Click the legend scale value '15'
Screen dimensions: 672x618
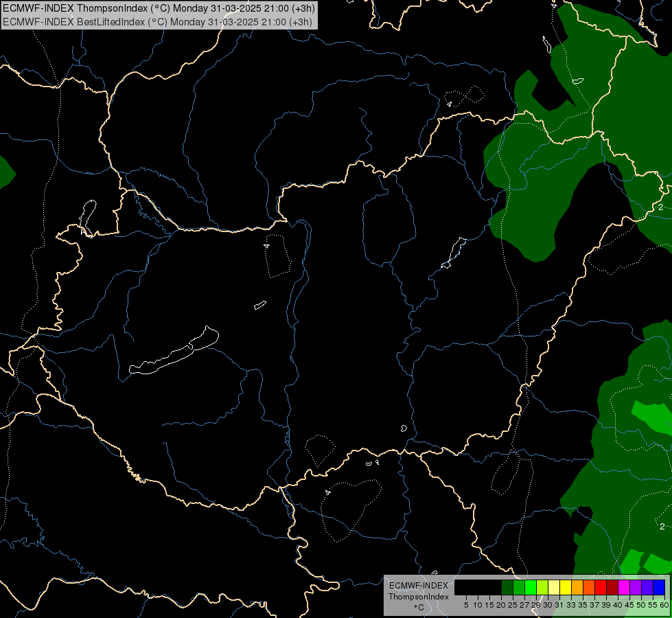489,605
